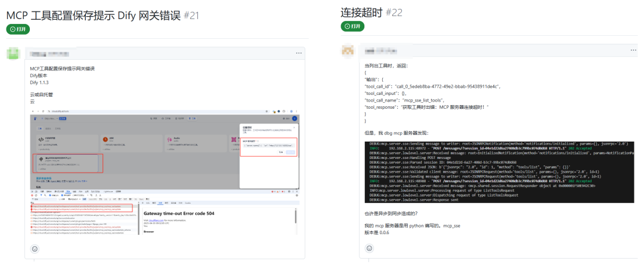Add emoji reaction to issue #21 comment
Image resolution: width=644 pixels, height=267 pixels.
tap(35, 248)
